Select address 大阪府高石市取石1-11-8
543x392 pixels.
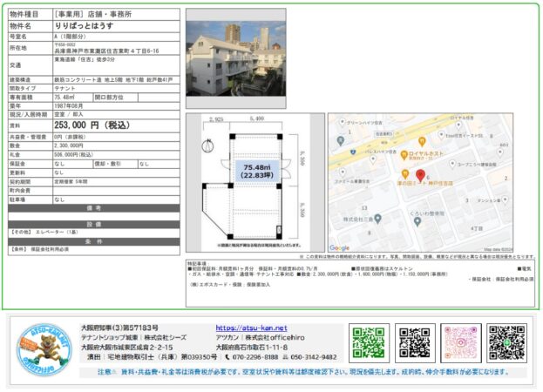point(252,348)
